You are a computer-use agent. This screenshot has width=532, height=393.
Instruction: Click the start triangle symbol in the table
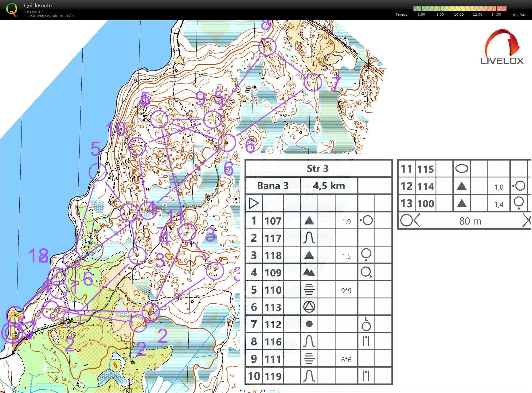point(254,203)
